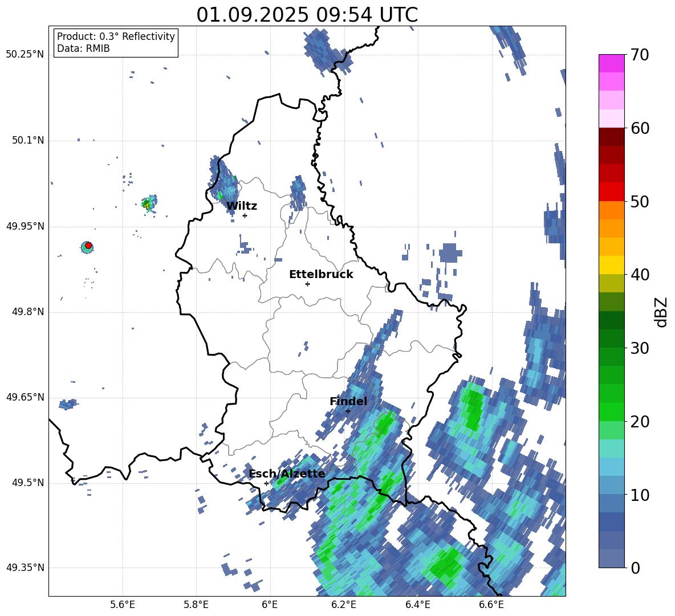The width and height of the screenshot is (675, 616).
Task: Pick the orange colorbar swatch below 50
Action: [612, 210]
